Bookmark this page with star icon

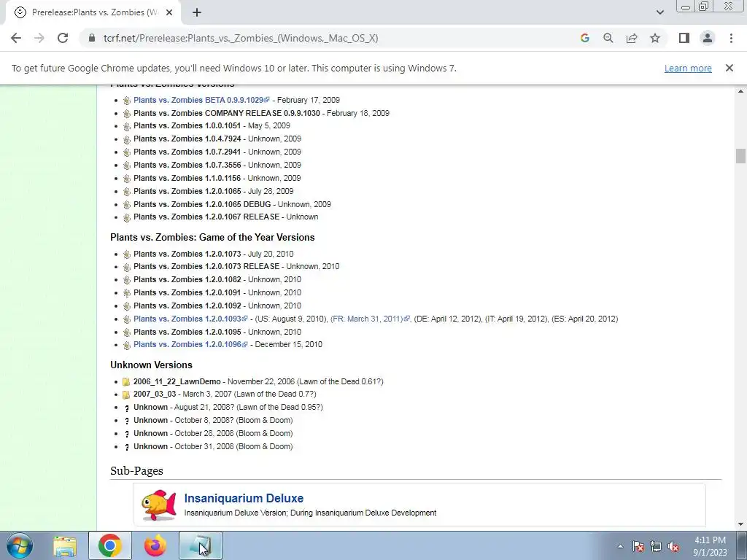pos(655,38)
